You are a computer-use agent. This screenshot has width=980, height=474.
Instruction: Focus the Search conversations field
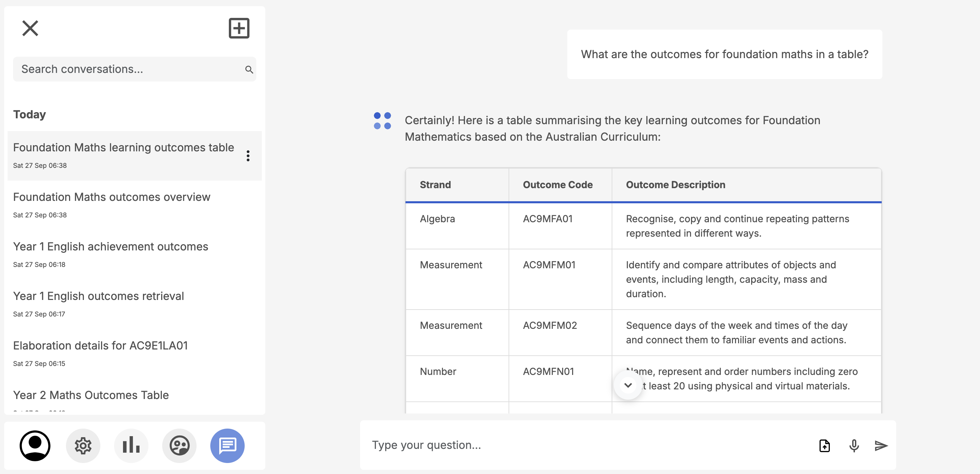pos(125,69)
